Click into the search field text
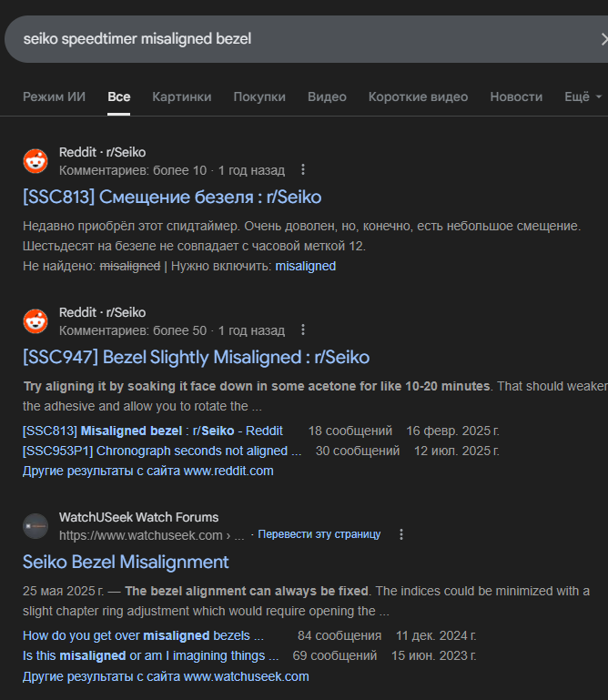The image size is (608, 700). pos(137,39)
